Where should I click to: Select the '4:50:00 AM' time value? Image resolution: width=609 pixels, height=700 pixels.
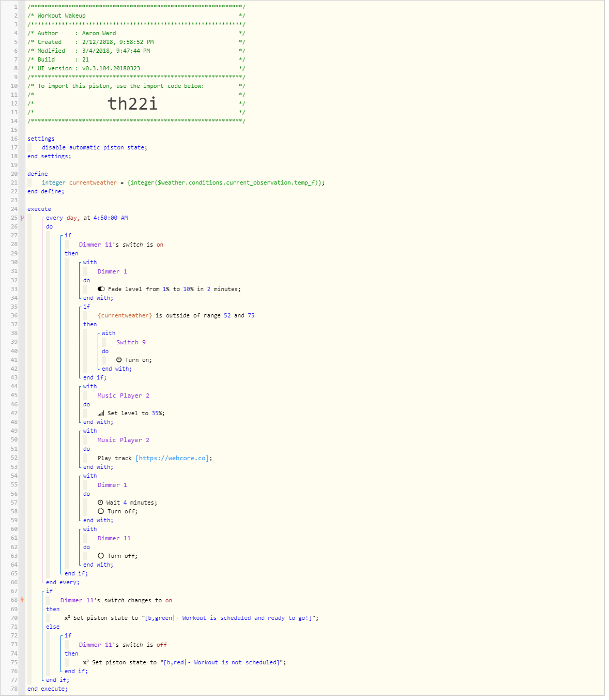(x=111, y=218)
